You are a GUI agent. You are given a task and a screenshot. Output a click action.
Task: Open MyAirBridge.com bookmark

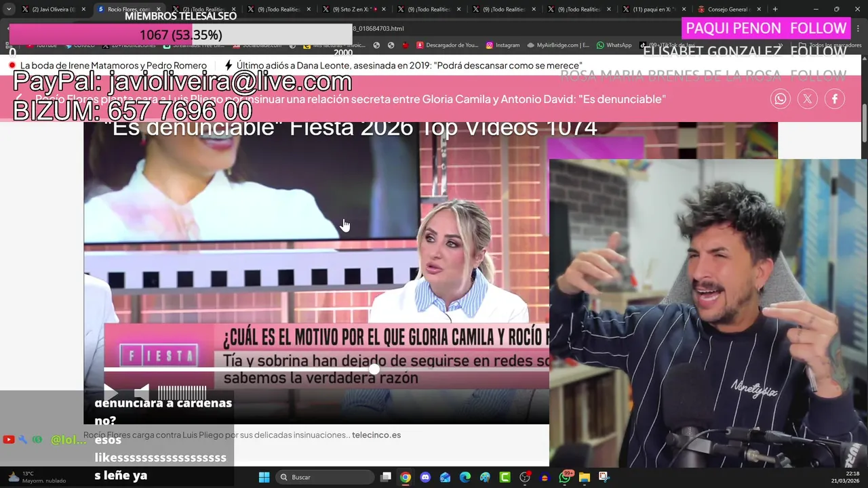pos(558,45)
